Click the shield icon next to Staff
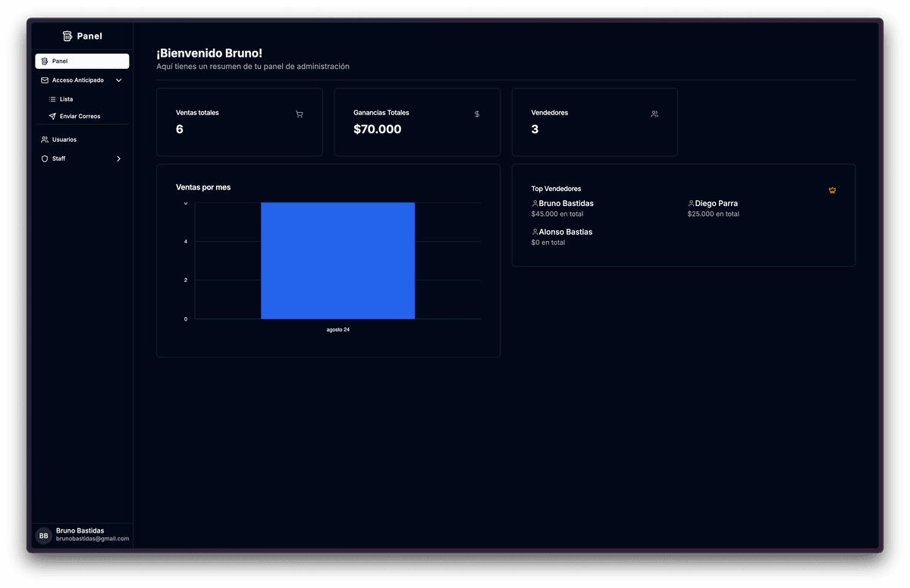 45,159
